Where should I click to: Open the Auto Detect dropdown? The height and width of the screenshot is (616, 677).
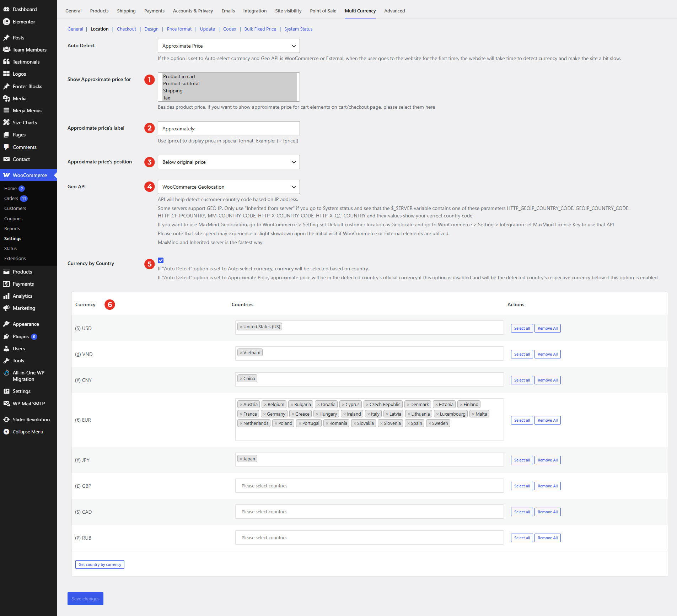coord(229,46)
